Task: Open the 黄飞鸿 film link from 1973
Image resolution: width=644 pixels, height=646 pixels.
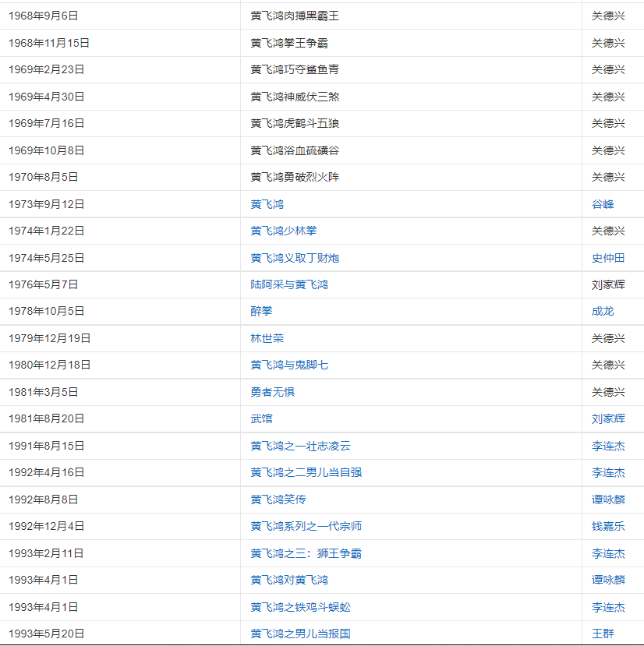Action: [267, 204]
